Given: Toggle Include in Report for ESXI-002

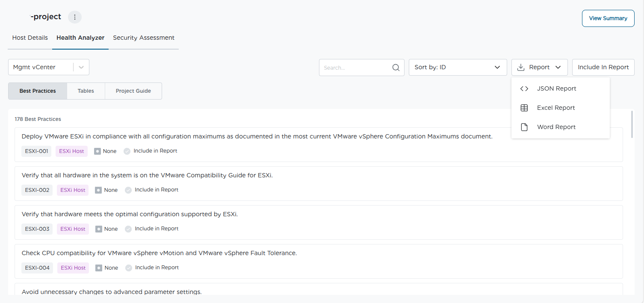Looking at the screenshot, I should [128, 190].
